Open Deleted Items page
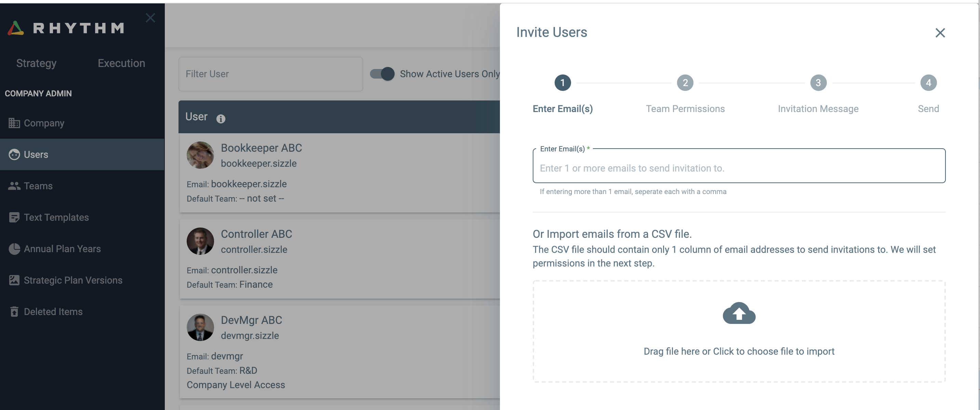Image resolution: width=980 pixels, height=410 pixels. (x=82, y=312)
